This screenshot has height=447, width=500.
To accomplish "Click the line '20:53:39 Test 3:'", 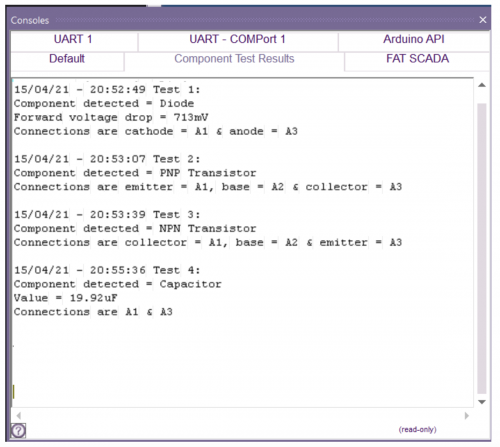I will (x=107, y=215).
